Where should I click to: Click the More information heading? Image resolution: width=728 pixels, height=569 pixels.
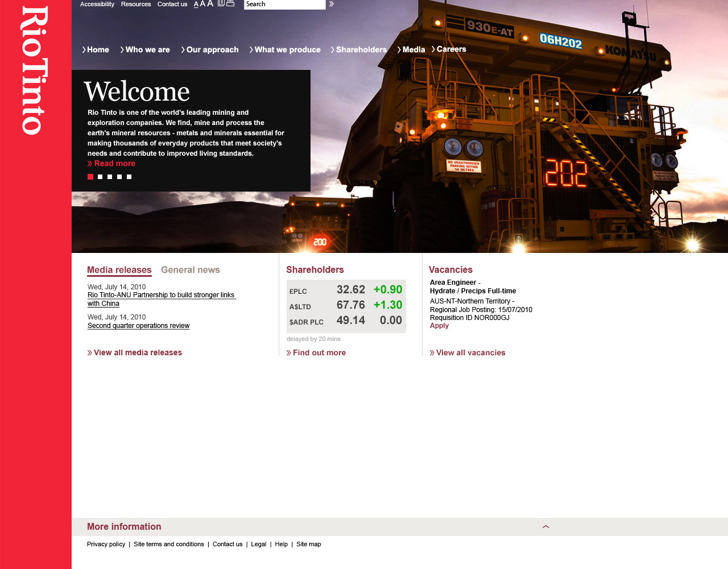pos(124,527)
